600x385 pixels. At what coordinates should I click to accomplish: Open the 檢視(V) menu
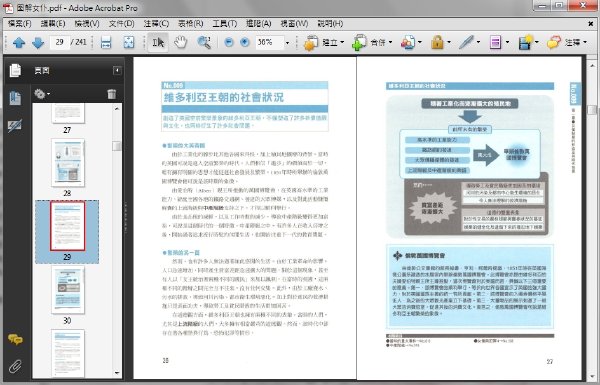click(87, 24)
